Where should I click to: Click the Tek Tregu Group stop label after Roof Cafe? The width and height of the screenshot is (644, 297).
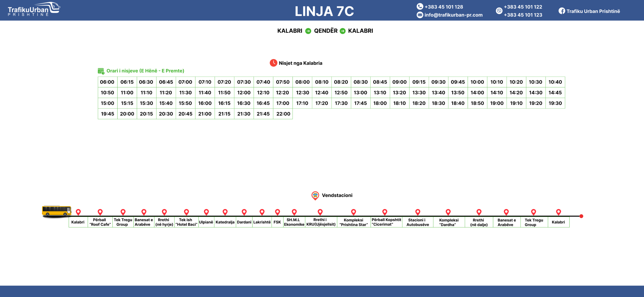pyautogui.click(x=123, y=222)
